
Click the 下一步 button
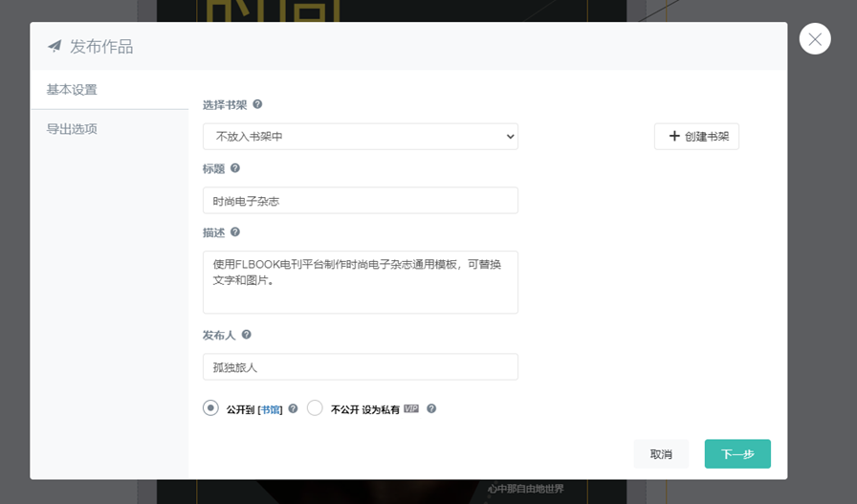(x=737, y=453)
